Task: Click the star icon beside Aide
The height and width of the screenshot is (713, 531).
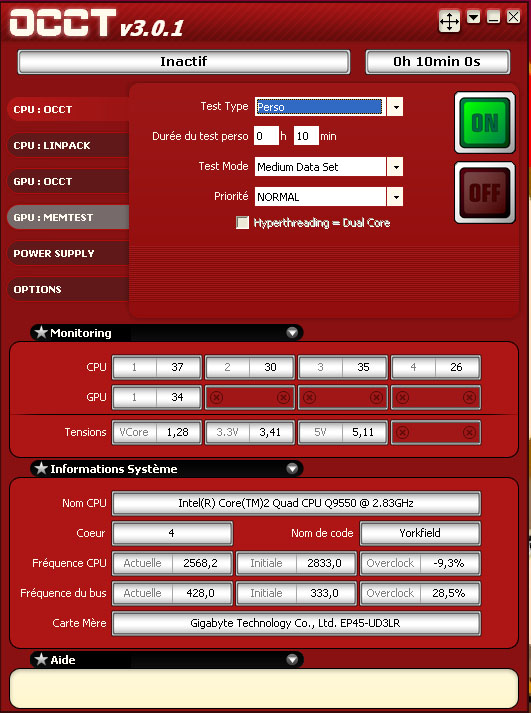Action: point(41,659)
